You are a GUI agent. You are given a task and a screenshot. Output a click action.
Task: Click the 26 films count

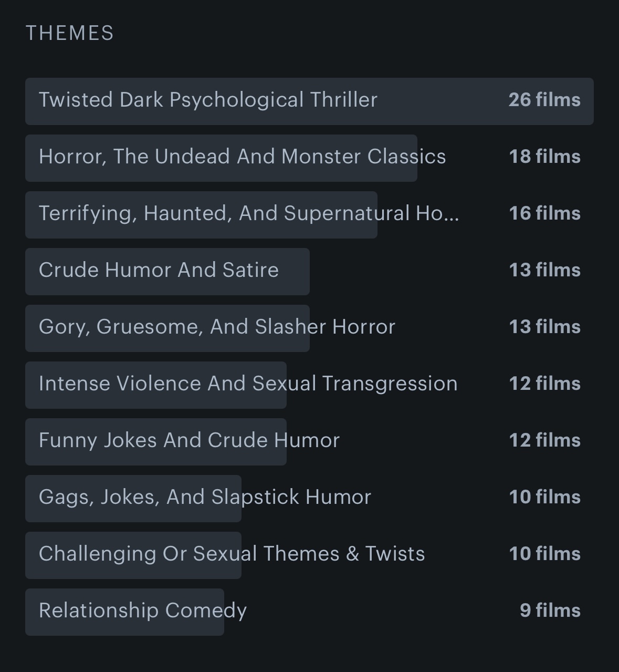point(544,100)
